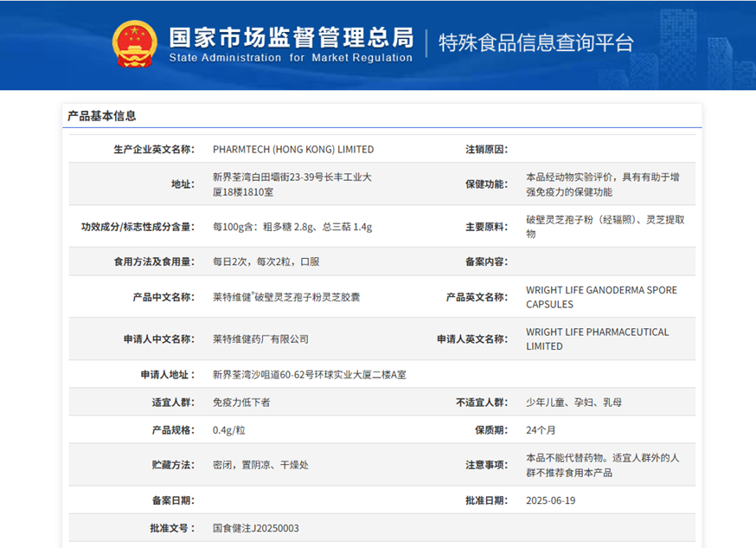This screenshot has height=548, width=756.
Task: Click the manufacturer address starting with 新界荃湾白田壩街
Action: (x=292, y=184)
